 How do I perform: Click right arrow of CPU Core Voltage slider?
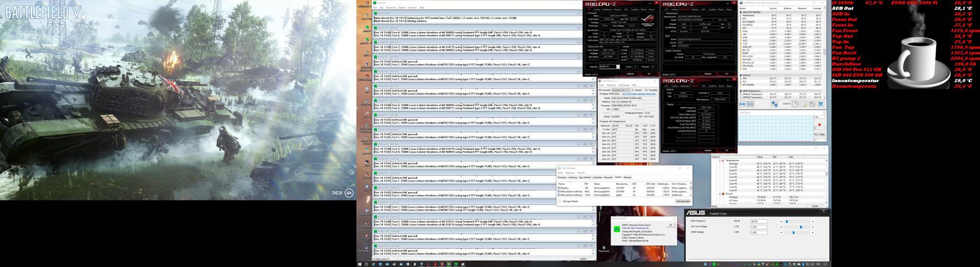(x=813, y=227)
